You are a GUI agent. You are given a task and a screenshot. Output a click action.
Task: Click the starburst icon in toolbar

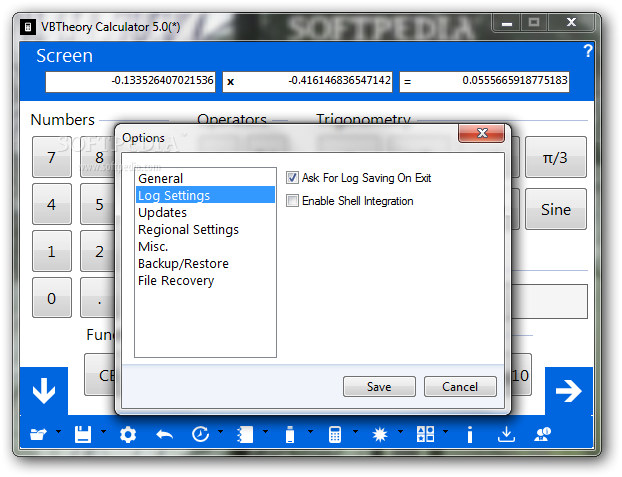coord(380,435)
